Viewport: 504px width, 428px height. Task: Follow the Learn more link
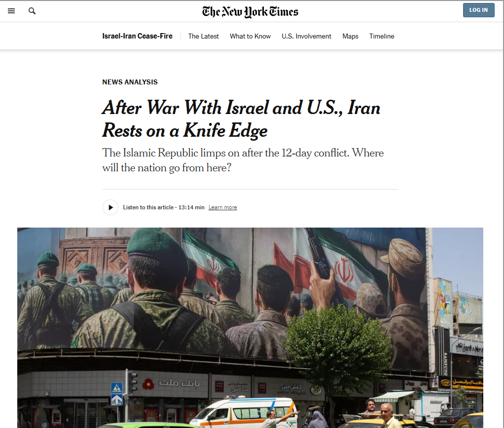tap(222, 207)
